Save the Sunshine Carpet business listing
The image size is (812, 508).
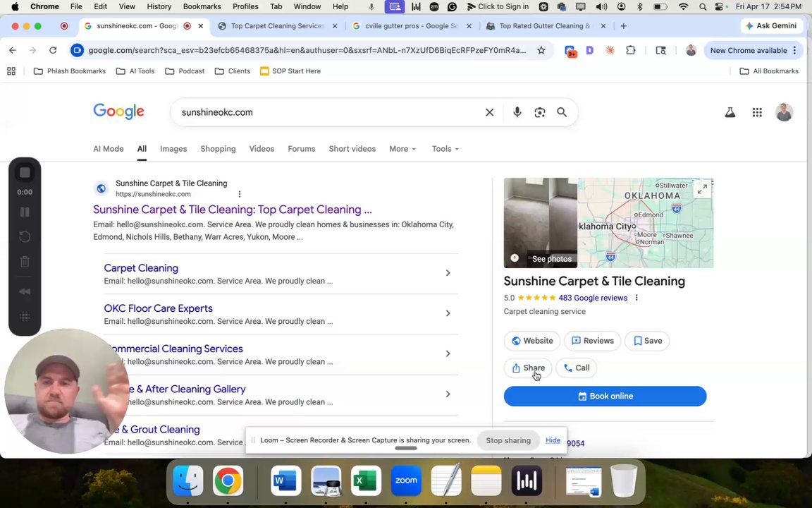647,341
